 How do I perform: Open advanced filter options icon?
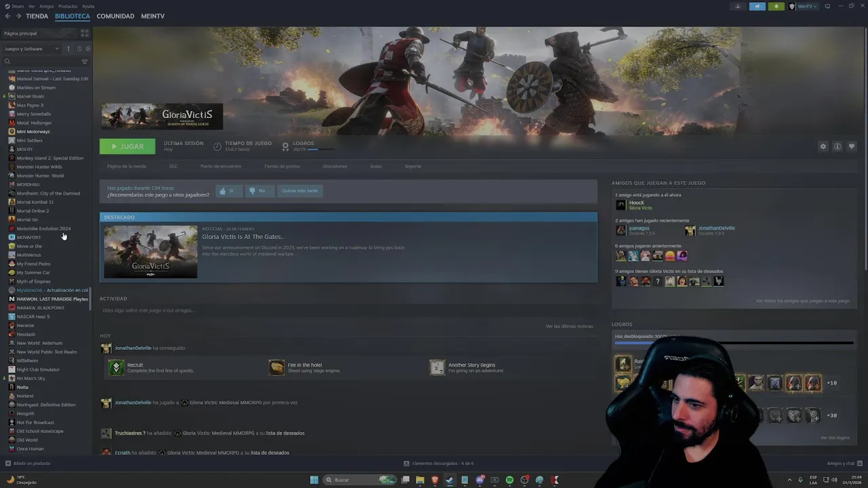pyautogui.click(x=85, y=62)
